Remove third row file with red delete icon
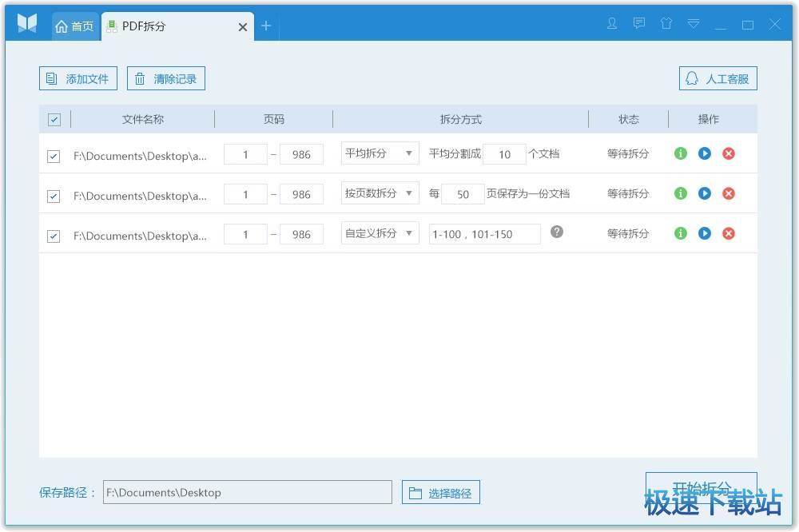Viewport: 799px width, 532px height. pyautogui.click(x=728, y=233)
